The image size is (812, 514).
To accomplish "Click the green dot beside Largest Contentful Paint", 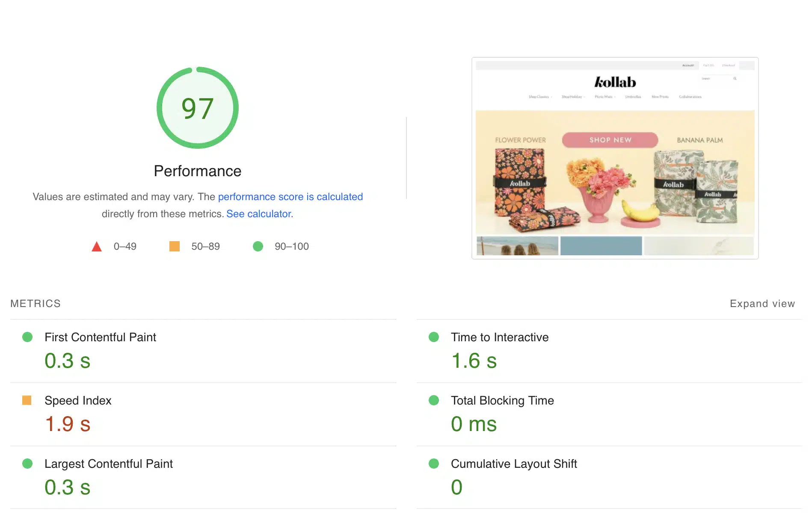I will point(28,464).
